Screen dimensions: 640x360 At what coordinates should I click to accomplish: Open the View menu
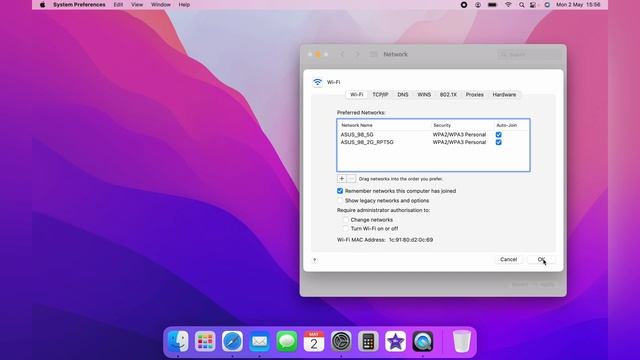click(137, 5)
